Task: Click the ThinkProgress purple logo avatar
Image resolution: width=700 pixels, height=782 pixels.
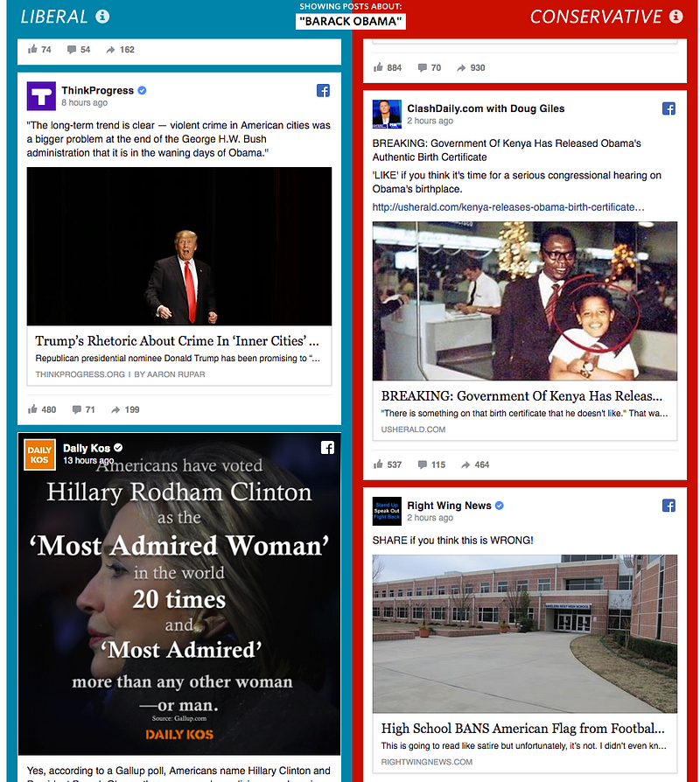Action: 41,95
